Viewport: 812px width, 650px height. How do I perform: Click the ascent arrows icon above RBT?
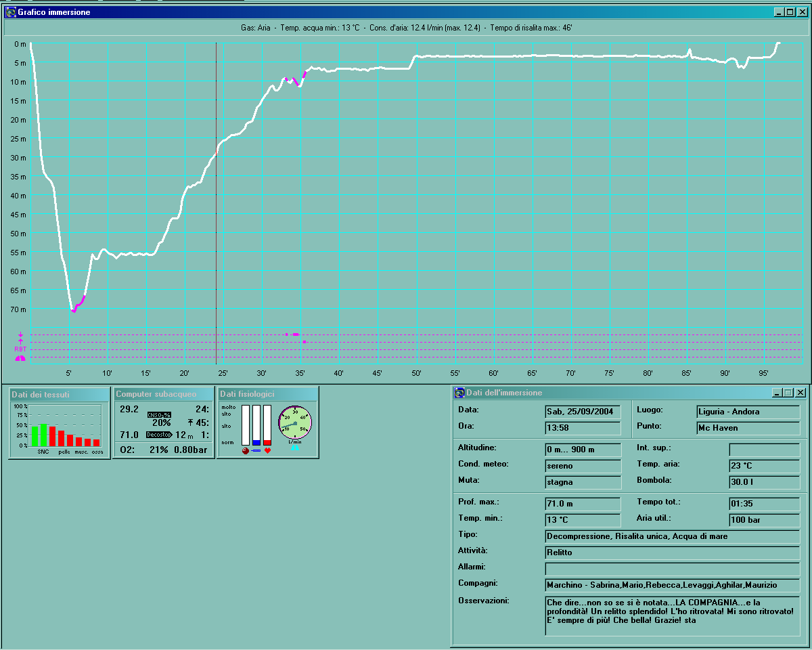click(21, 338)
